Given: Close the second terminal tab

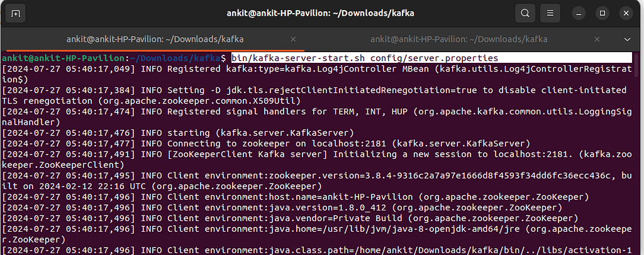Looking at the screenshot, I should click(x=597, y=40).
